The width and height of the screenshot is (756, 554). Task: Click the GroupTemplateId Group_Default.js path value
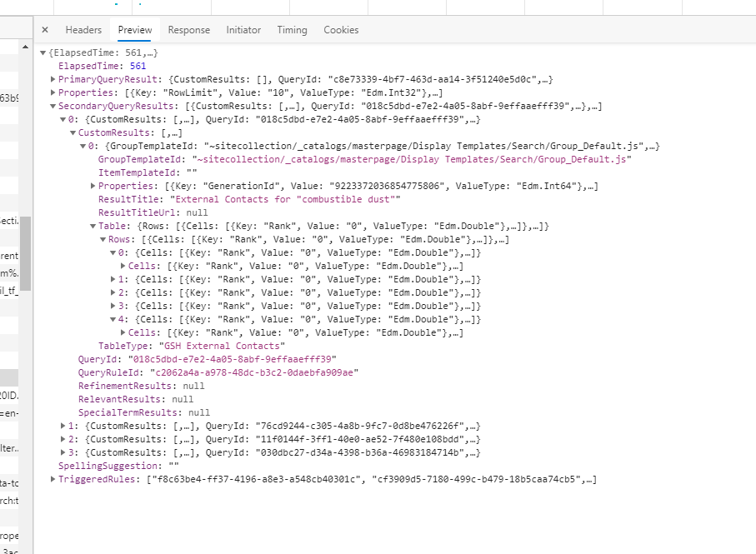[x=412, y=159]
